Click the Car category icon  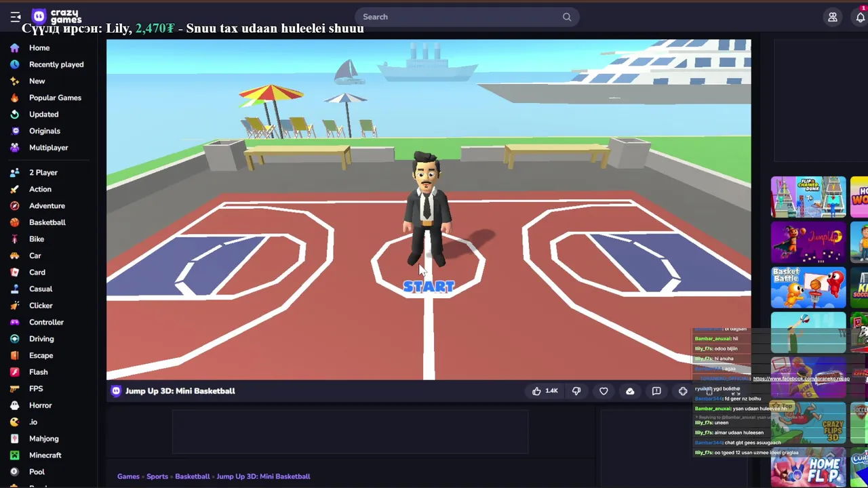pyautogui.click(x=15, y=256)
